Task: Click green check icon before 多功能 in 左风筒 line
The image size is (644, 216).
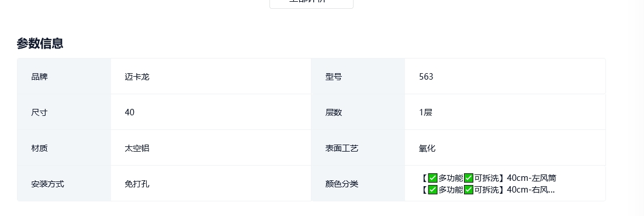Action: 432,178
